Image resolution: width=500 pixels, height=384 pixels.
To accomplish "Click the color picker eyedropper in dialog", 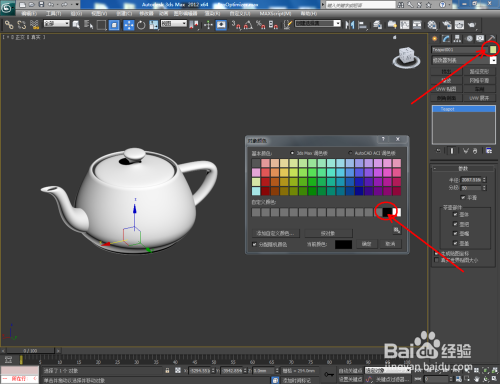I will click(397, 230).
